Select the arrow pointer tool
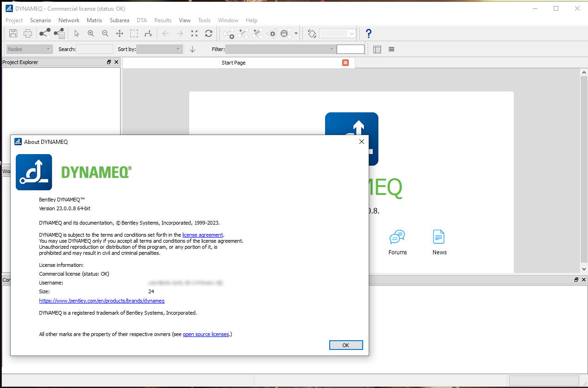 tap(77, 33)
